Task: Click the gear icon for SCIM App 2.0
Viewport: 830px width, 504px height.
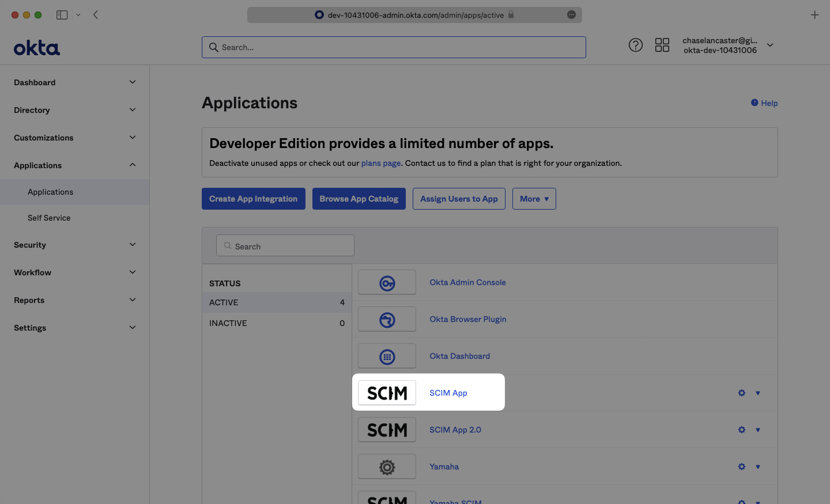Action: (x=741, y=430)
